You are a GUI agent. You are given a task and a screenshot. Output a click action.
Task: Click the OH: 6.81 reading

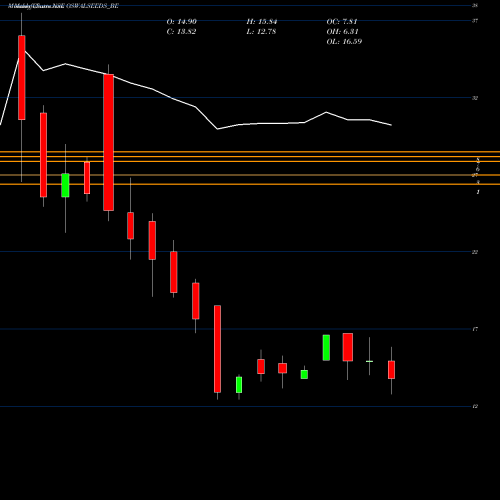(x=342, y=32)
